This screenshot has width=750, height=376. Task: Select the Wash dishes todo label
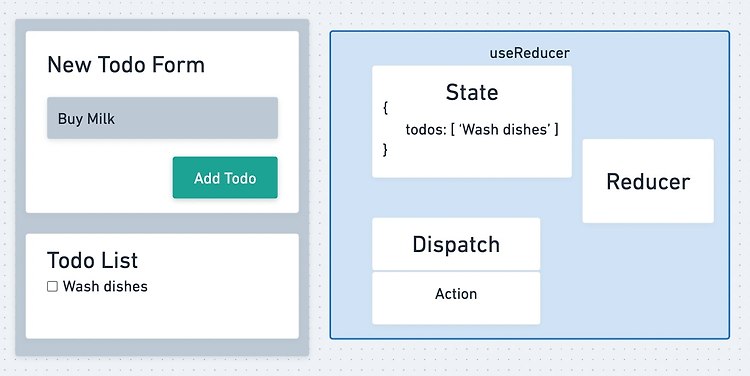(x=105, y=287)
